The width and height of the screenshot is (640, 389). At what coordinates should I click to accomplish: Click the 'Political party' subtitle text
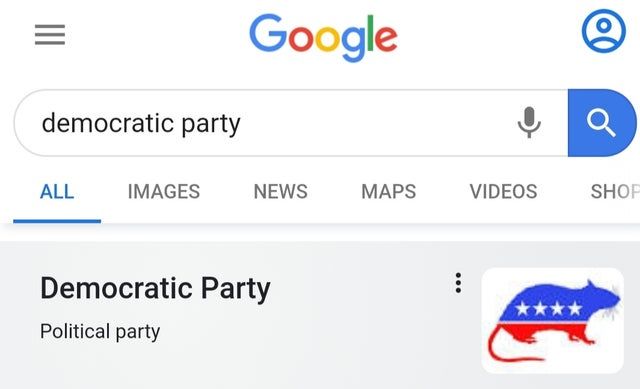coord(100,331)
